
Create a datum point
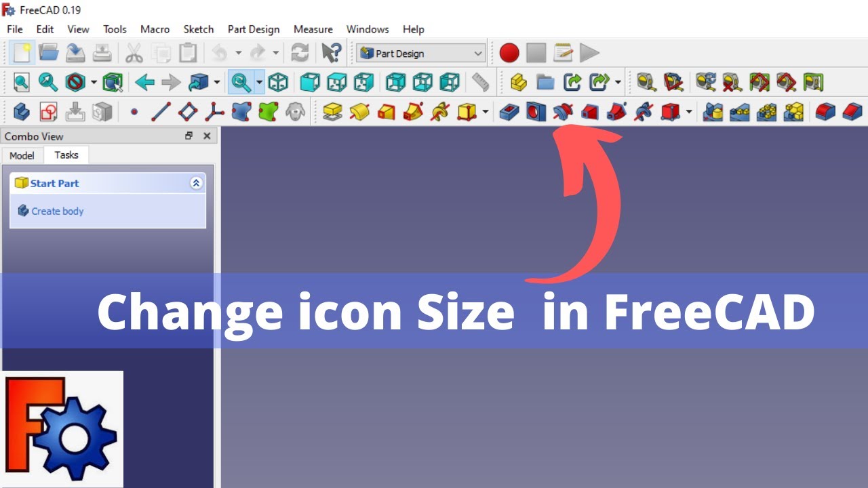pos(134,111)
